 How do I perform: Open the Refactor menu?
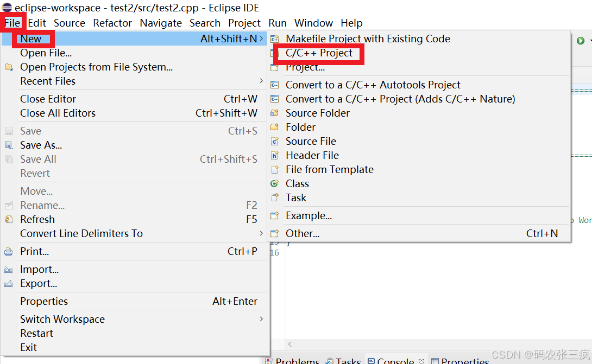(x=112, y=23)
